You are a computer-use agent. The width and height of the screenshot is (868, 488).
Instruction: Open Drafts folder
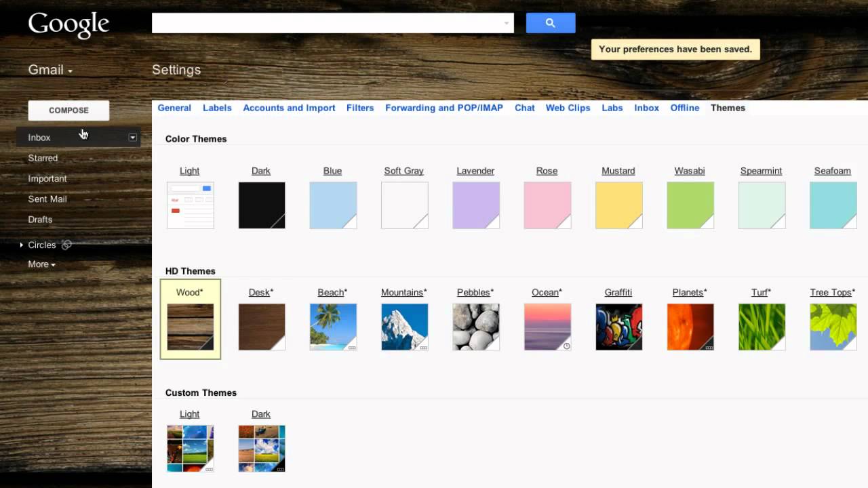40,219
